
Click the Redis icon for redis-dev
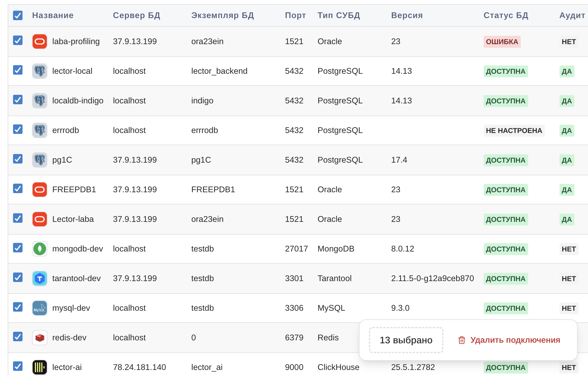point(39,338)
